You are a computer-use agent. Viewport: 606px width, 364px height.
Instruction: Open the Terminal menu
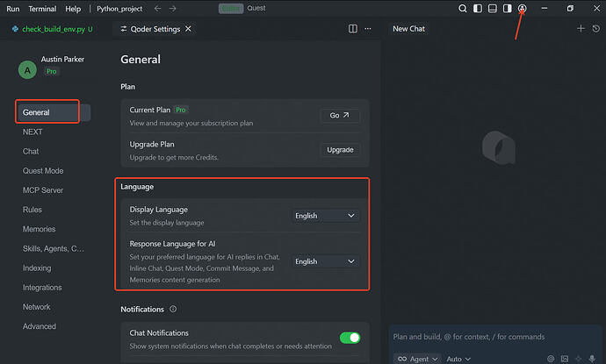pyautogui.click(x=42, y=9)
